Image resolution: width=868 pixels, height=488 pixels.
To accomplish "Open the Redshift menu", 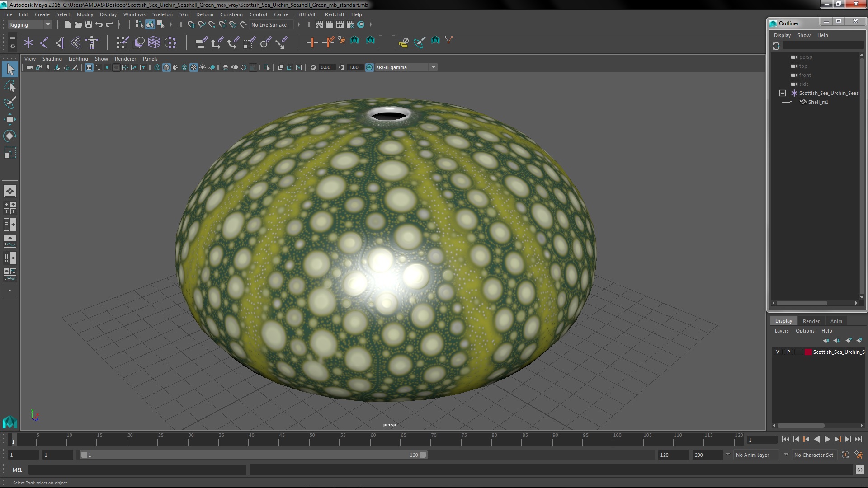I will pyautogui.click(x=335, y=14).
